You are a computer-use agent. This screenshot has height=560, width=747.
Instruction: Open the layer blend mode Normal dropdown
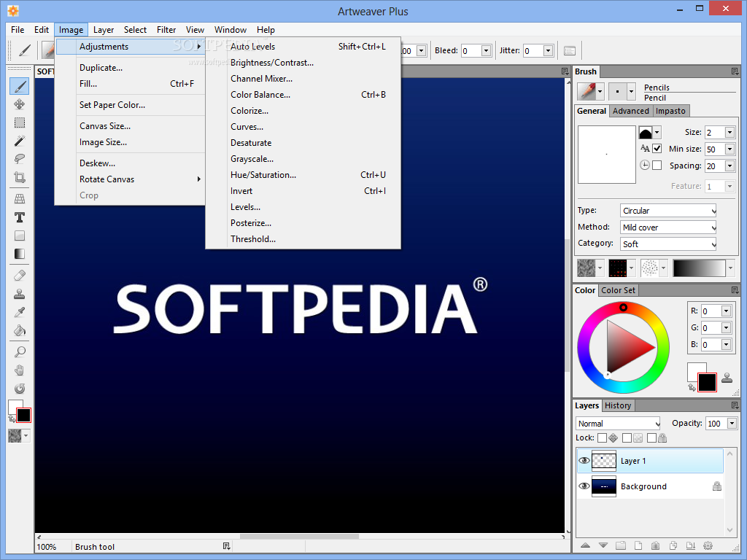(618, 424)
